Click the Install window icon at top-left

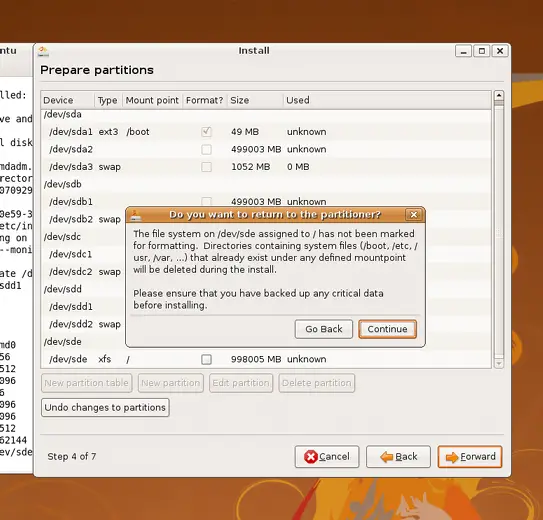pos(43,51)
